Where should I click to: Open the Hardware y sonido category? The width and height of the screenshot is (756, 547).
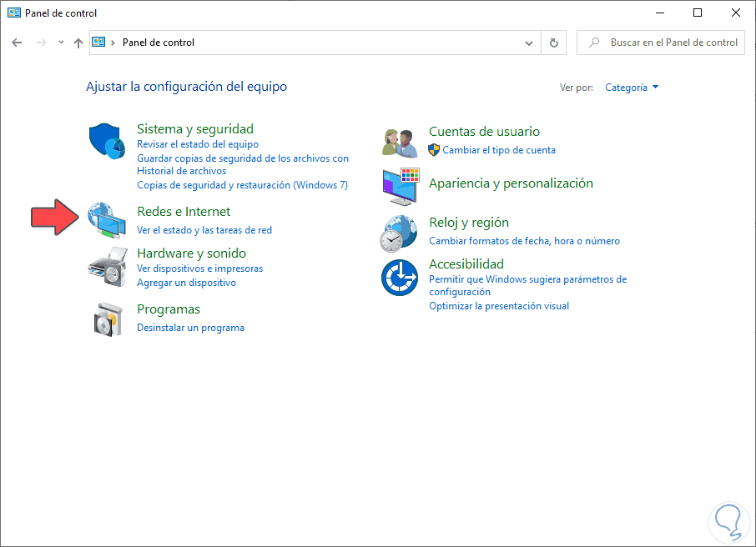click(191, 253)
